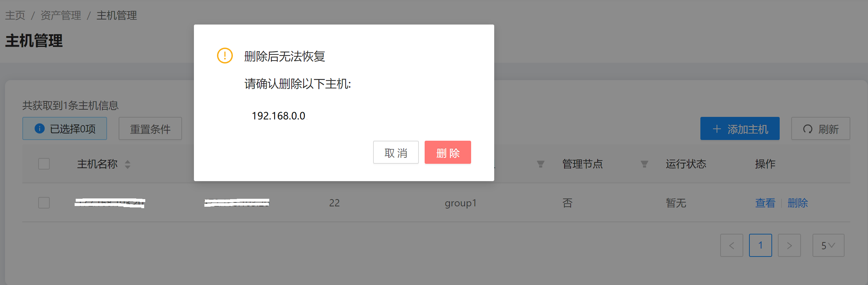Click the filter icon left of 运行状态

[x=644, y=165]
